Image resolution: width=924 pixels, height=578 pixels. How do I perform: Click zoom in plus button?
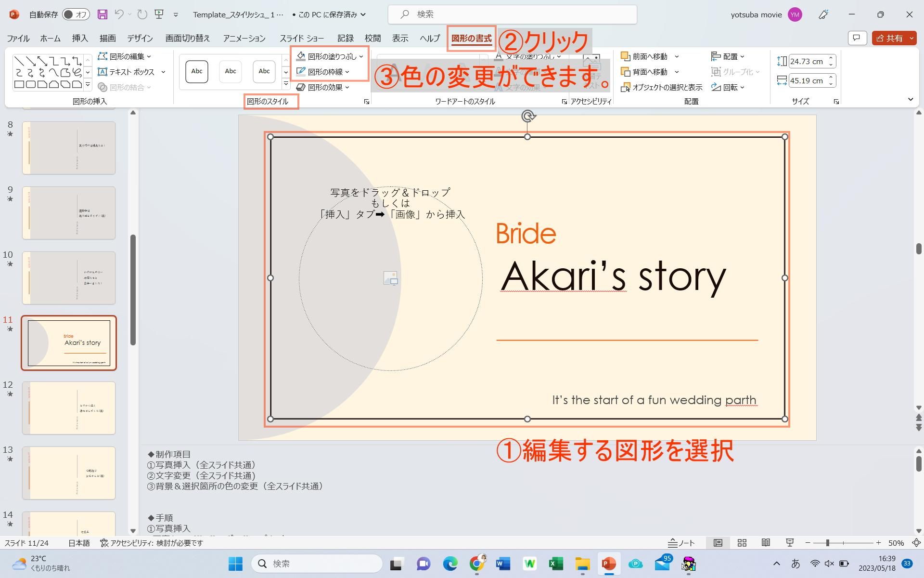coord(878,543)
